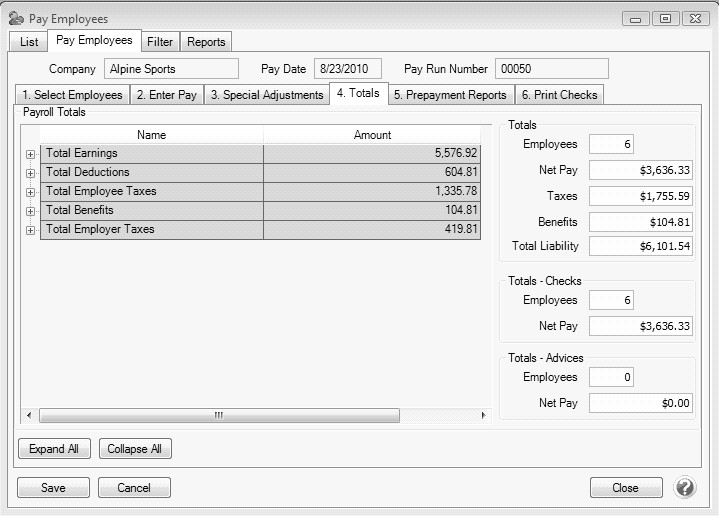Screen dimensions: 719x516
Task: Open the Reports tab
Action: [x=206, y=42]
